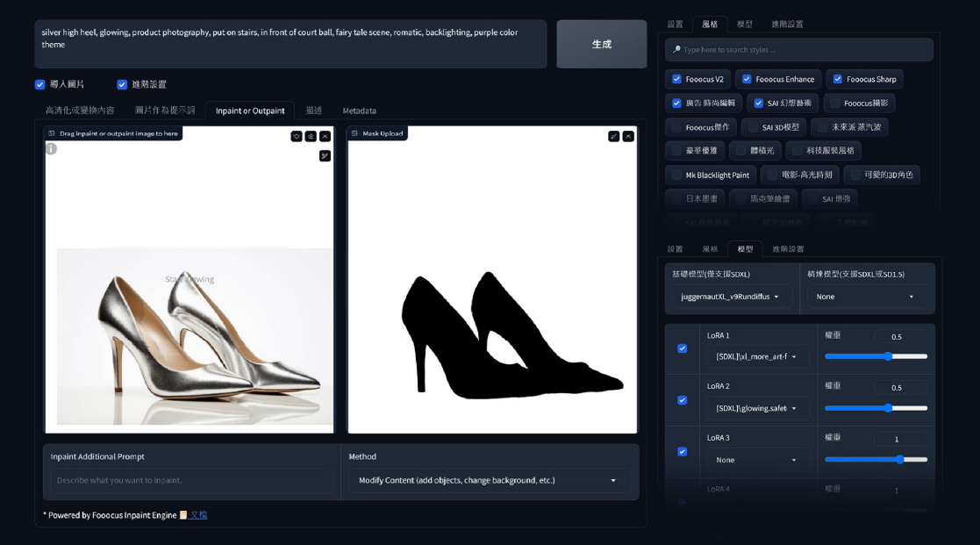
Task: Uncheck the 廣告 時尚編輯 style
Action: [x=676, y=104]
